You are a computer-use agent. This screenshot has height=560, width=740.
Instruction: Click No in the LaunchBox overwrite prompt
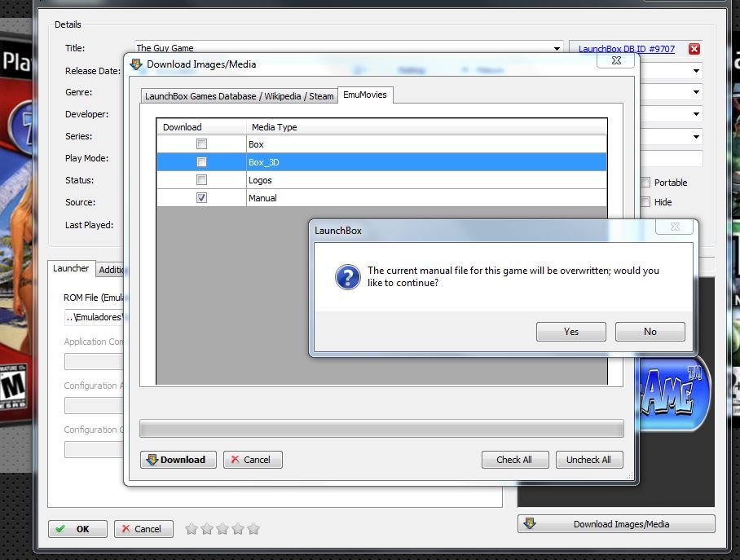pos(650,332)
